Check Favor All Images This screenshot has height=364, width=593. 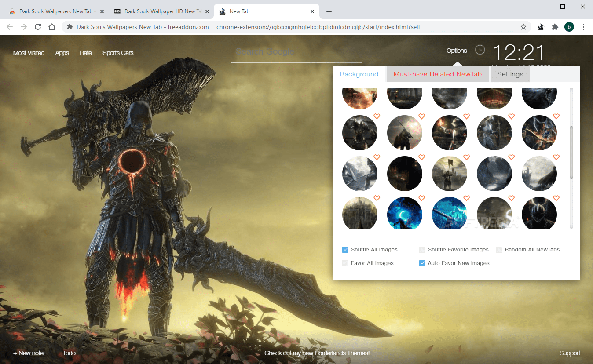click(345, 263)
